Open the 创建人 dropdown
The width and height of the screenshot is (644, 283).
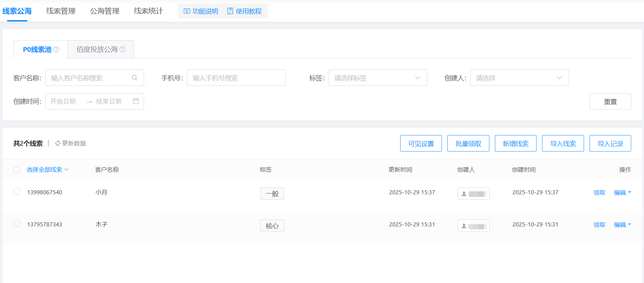519,78
